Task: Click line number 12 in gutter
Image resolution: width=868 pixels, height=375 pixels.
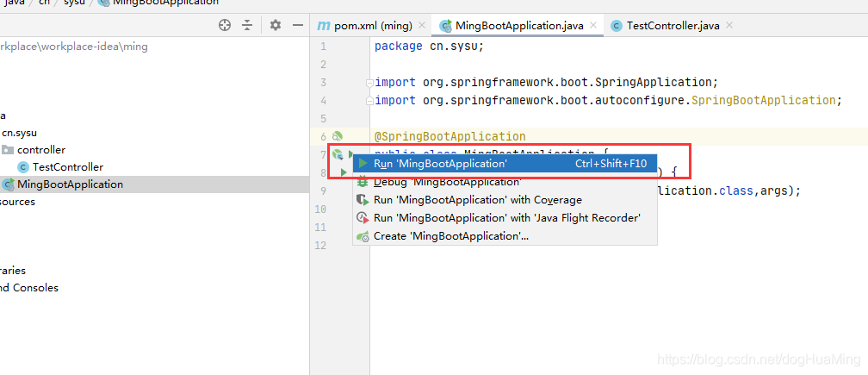Action: point(320,246)
